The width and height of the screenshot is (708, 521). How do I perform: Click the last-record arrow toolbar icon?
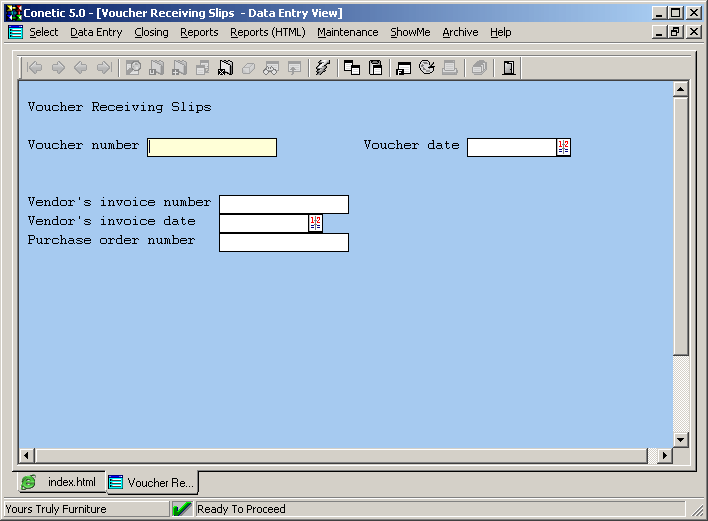coord(103,68)
